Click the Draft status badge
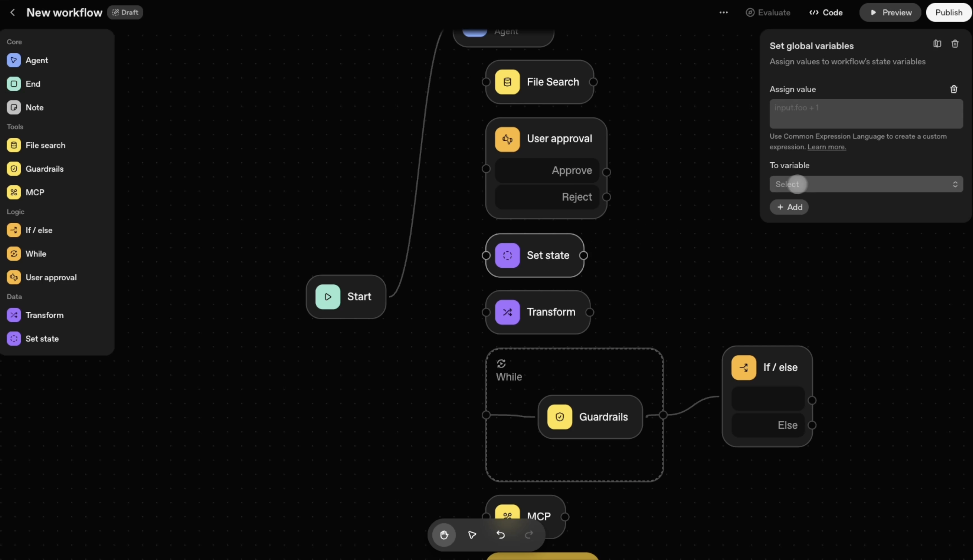Viewport: 973px width, 560px height. [125, 12]
